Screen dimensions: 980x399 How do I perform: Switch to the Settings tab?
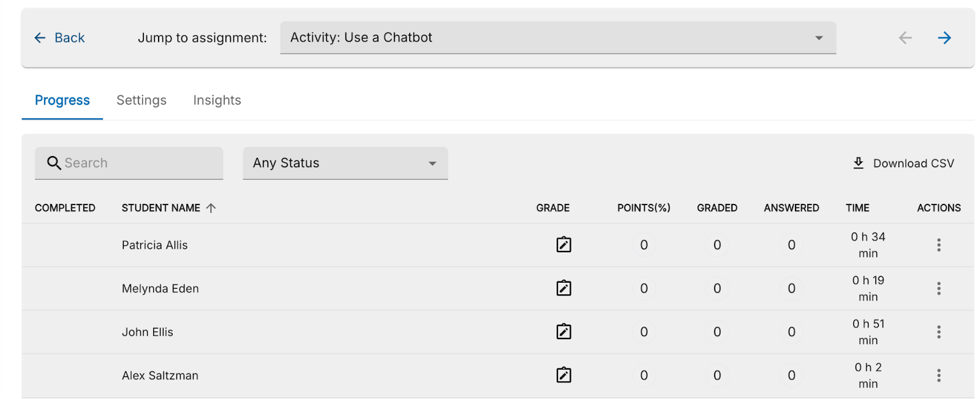pyautogui.click(x=141, y=100)
